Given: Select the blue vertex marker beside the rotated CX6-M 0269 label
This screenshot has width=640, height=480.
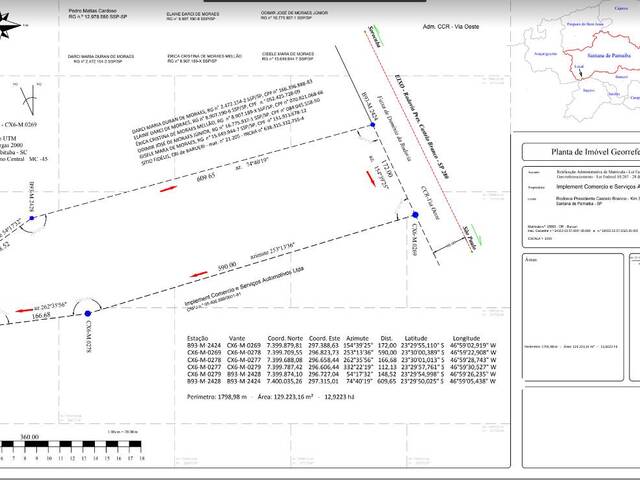Looking at the screenshot, I should tap(415, 215).
